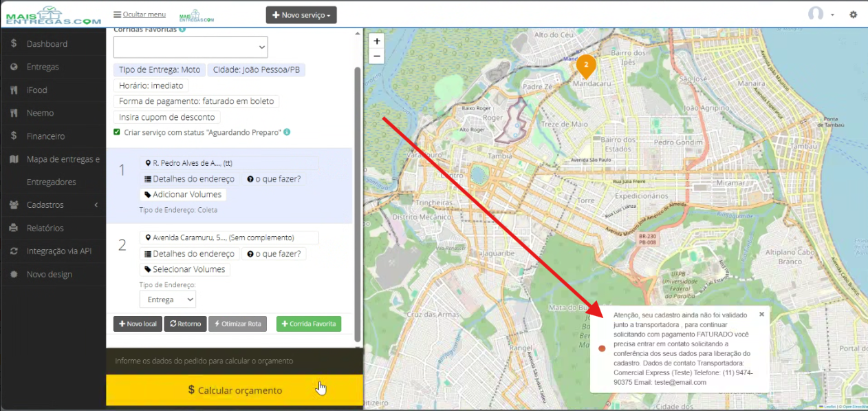Click the Corridas Favoritas help icon
Screen dimensions: 868x411
(x=182, y=30)
